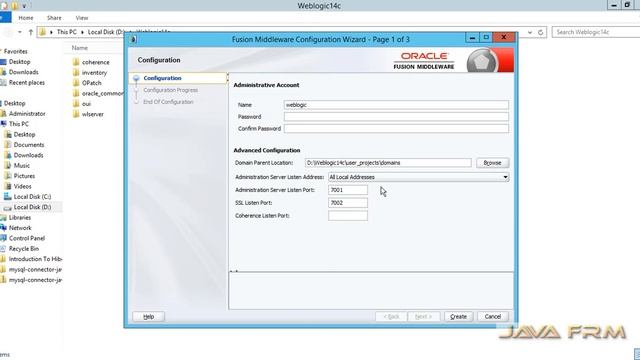640x360 pixels.
Task: Open the Home ribbon tab in Explorer
Action: point(26,18)
